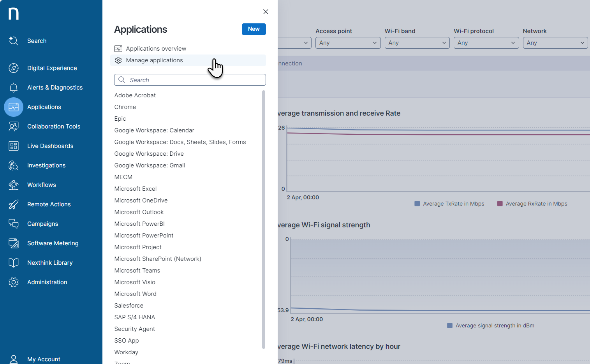Navigate to the Investigations label
The width and height of the screenshot is (590, 364).
point(46,165)
